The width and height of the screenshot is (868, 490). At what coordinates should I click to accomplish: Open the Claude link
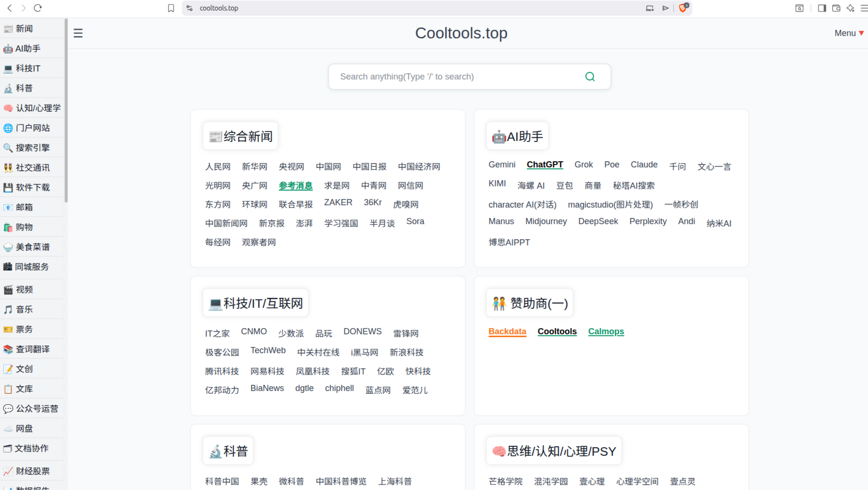coord(644,164)
